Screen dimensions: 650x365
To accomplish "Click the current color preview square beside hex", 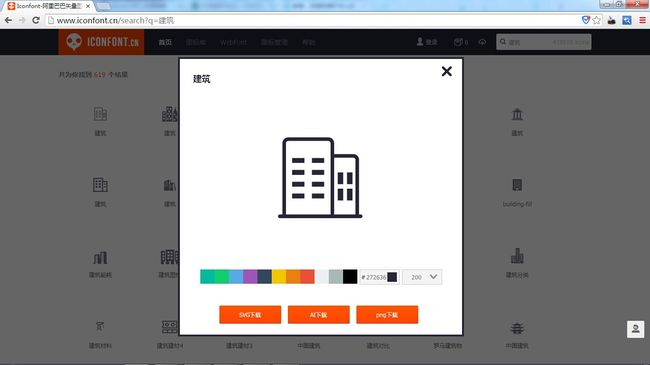I will pyautogui.click(x=392, y=277).
